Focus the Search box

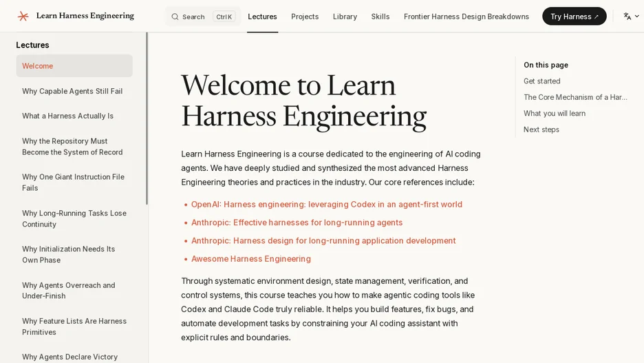click(x=203, y=17)
